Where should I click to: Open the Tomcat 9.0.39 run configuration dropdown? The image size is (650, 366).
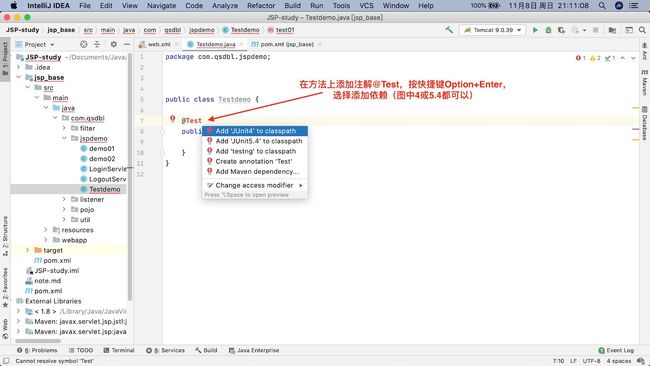[492, 30]
